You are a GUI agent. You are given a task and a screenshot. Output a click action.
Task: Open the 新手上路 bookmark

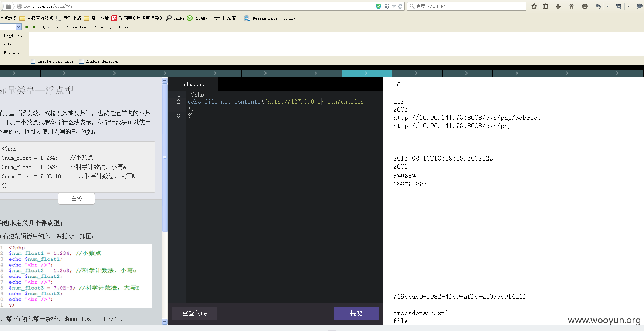click(68, 18)
